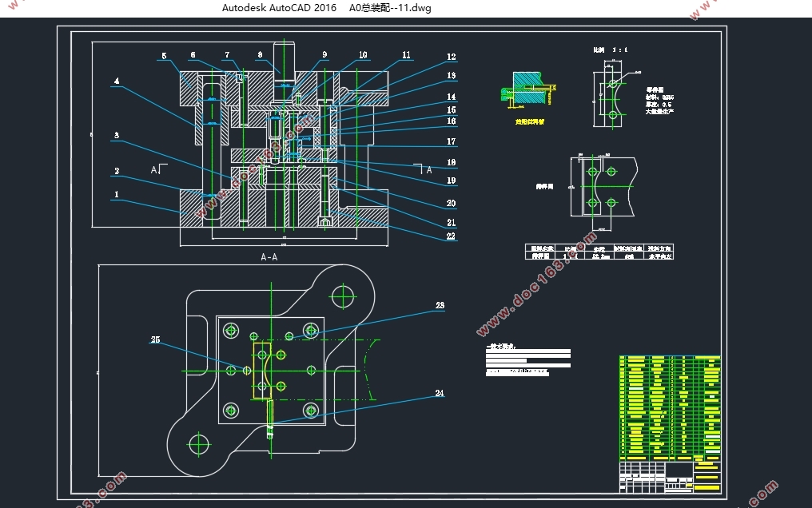
Task: Select the yellow parts list table
Action: [x=670, y=407]
